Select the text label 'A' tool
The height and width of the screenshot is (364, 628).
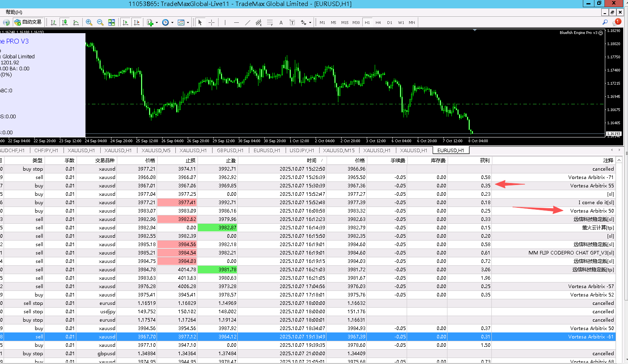[x=281, y=22]
